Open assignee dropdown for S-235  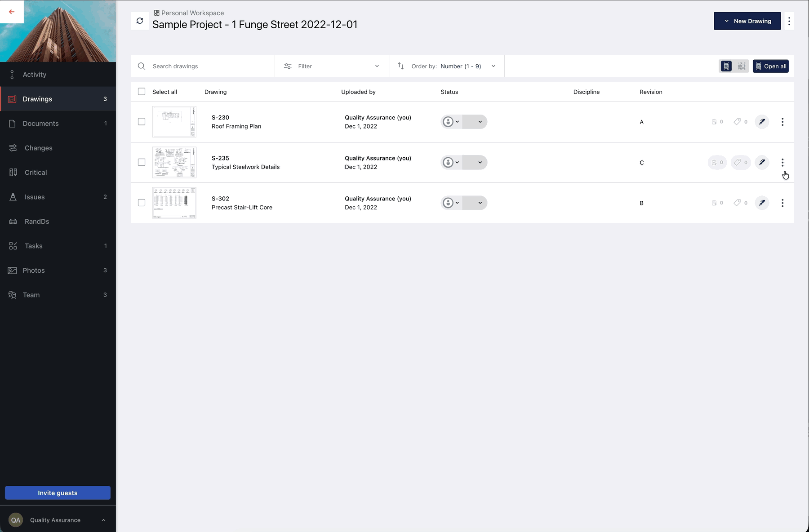(x=451, y=162)
